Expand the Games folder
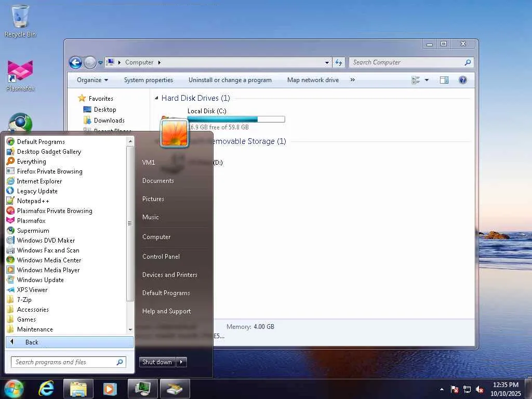This screenshot has height=399, width=532. click(x=21, y=319)
